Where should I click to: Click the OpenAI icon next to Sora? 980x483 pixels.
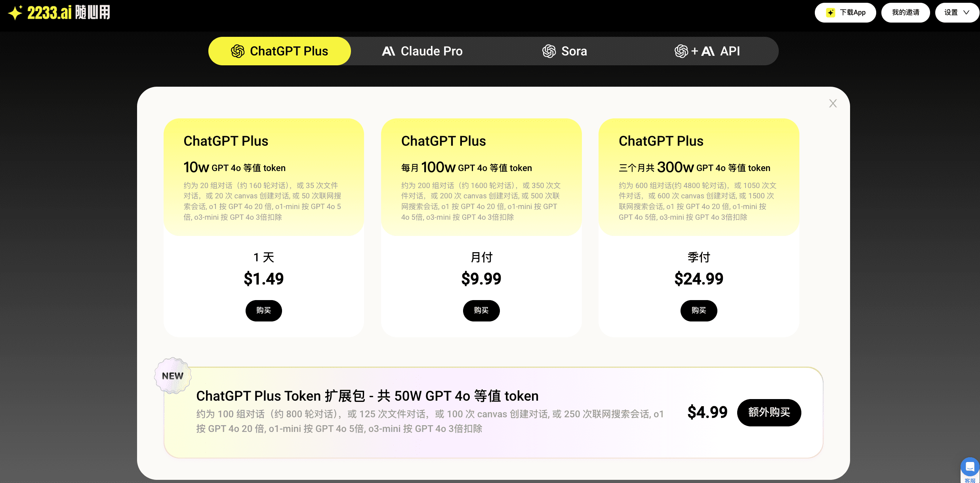pos(549,51)
